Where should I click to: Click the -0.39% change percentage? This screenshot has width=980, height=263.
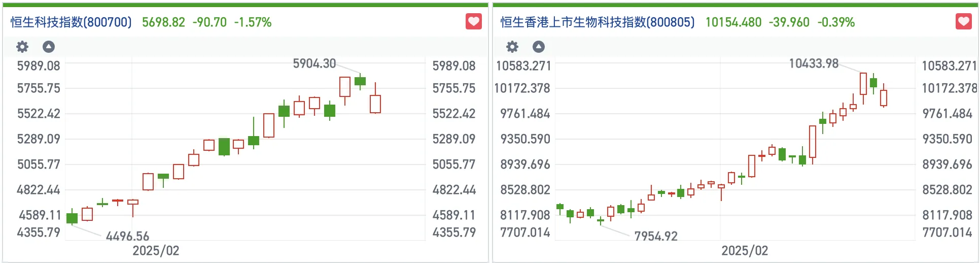click(836, 22)
